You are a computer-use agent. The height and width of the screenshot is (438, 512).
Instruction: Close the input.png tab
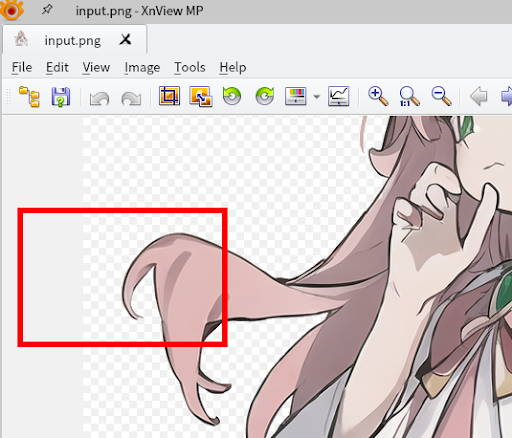coord(126,40)
